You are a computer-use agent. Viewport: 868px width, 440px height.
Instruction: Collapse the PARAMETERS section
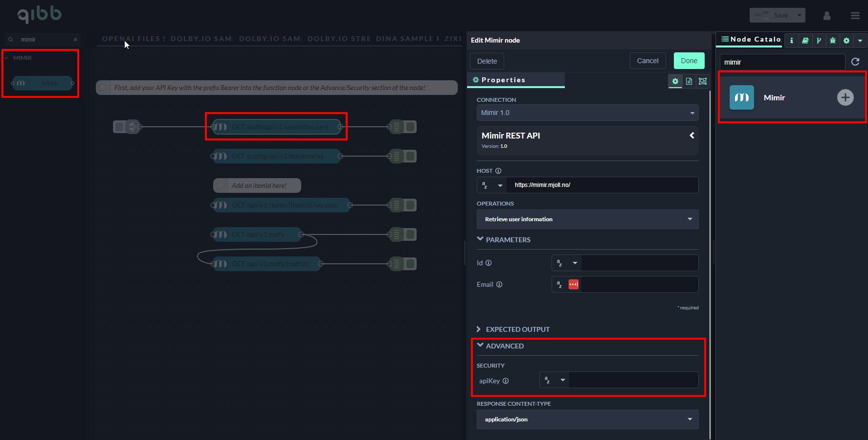tap(504, 240)
